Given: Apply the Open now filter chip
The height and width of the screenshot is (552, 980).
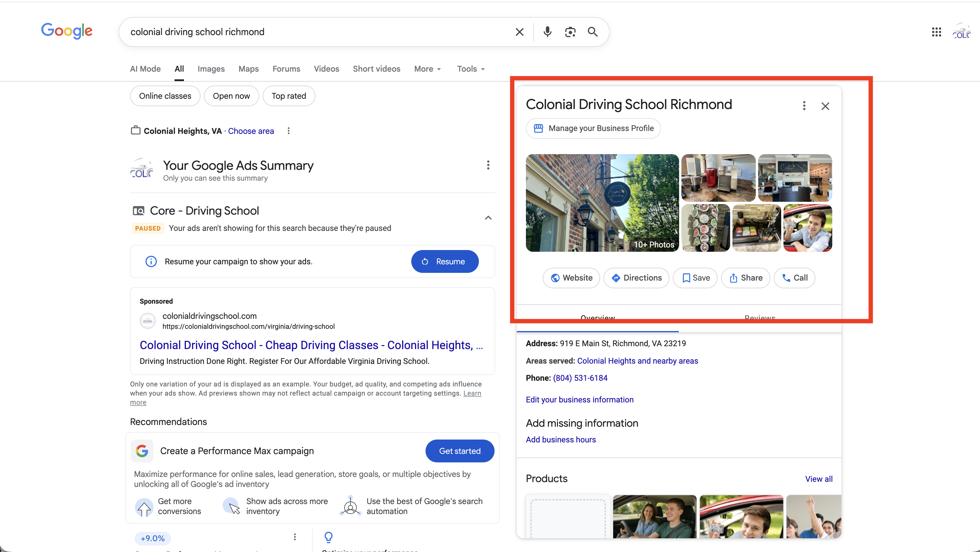Looking at the screenshot, I should (x=231, y=96).
